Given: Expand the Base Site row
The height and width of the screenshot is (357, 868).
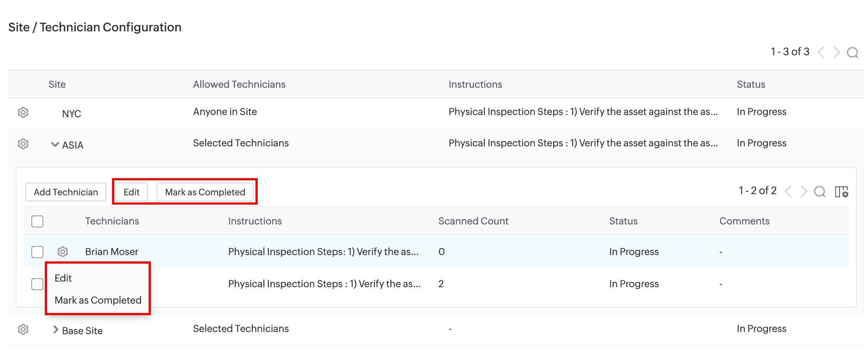Looking at the screenshot, I should pos(55,330).
